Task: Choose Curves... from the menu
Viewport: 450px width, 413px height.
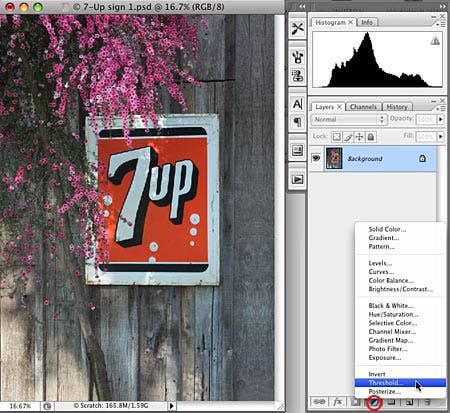Action: [x=400, y=272]
